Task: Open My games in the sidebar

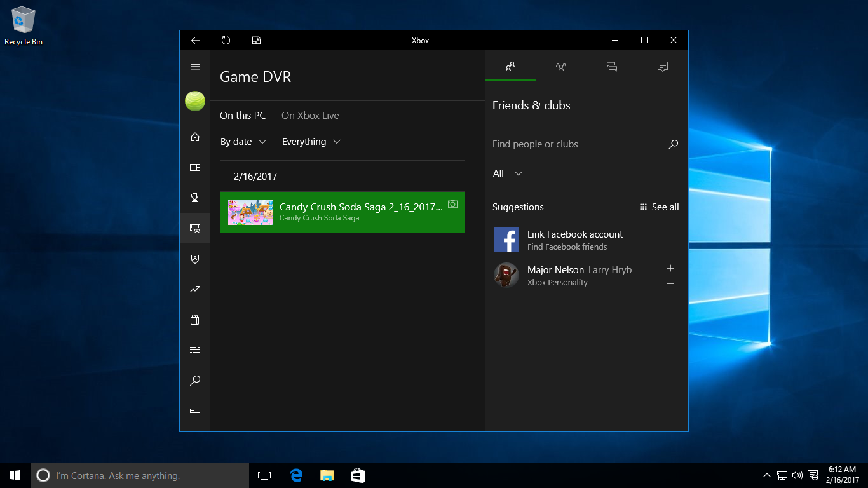Action: coord(195,167)
